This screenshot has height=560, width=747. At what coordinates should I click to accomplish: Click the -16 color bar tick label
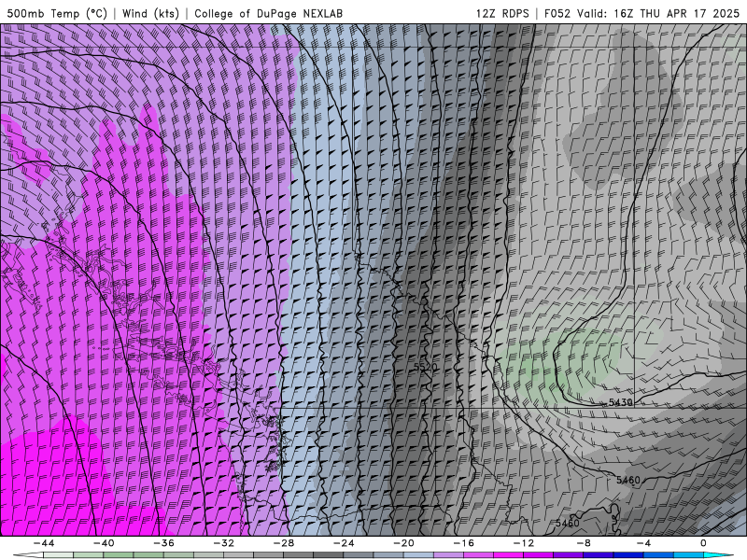(463, 543)
